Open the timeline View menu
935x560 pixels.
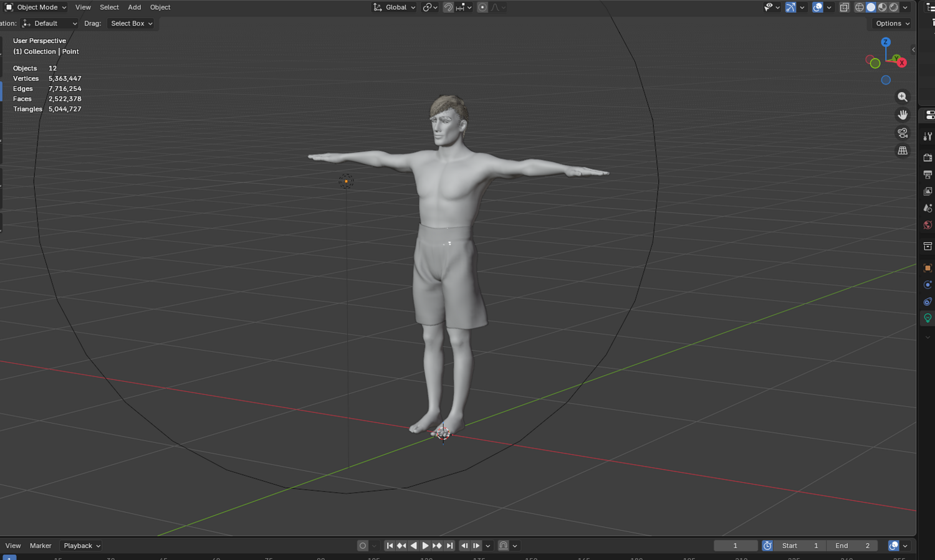pos(13,546)
